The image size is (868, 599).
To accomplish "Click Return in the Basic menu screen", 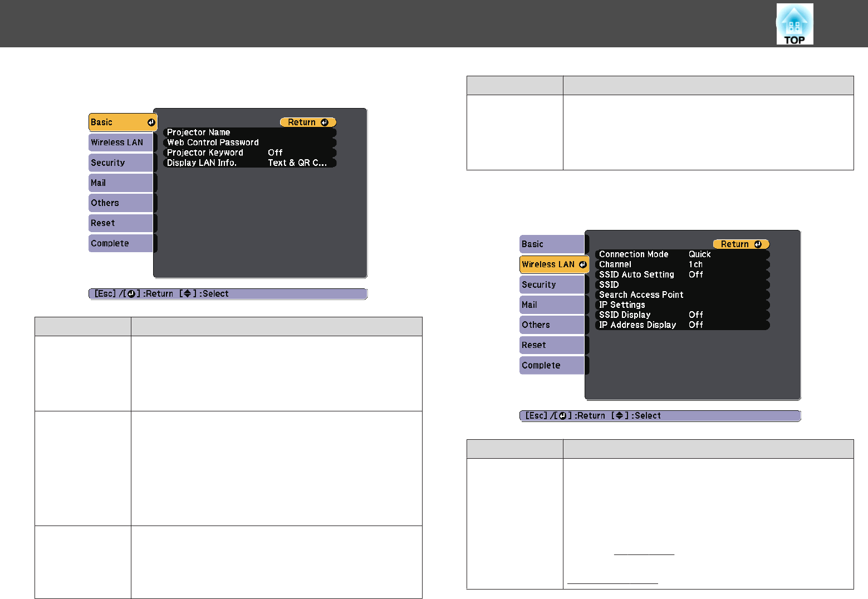I will coord(307,122).
